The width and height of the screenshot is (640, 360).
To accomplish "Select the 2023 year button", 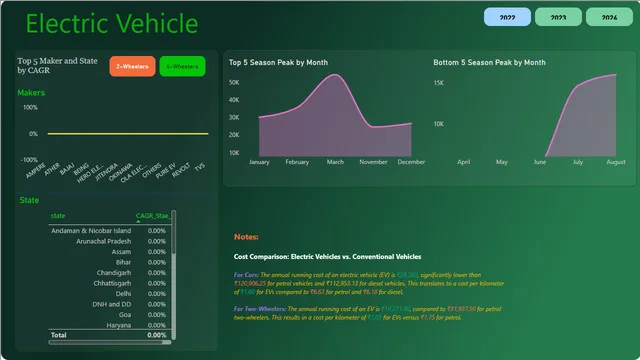I will (x=558, y=17).
